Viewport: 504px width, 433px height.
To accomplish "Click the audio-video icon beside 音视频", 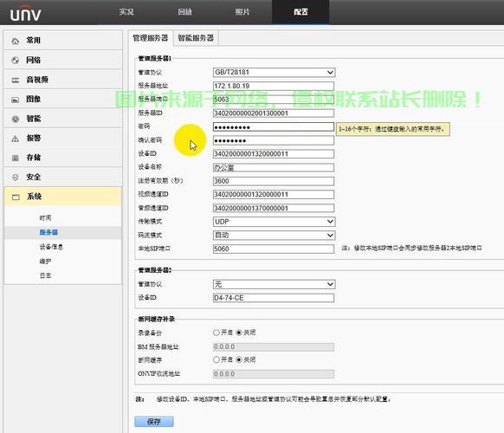I will point(15,80).
